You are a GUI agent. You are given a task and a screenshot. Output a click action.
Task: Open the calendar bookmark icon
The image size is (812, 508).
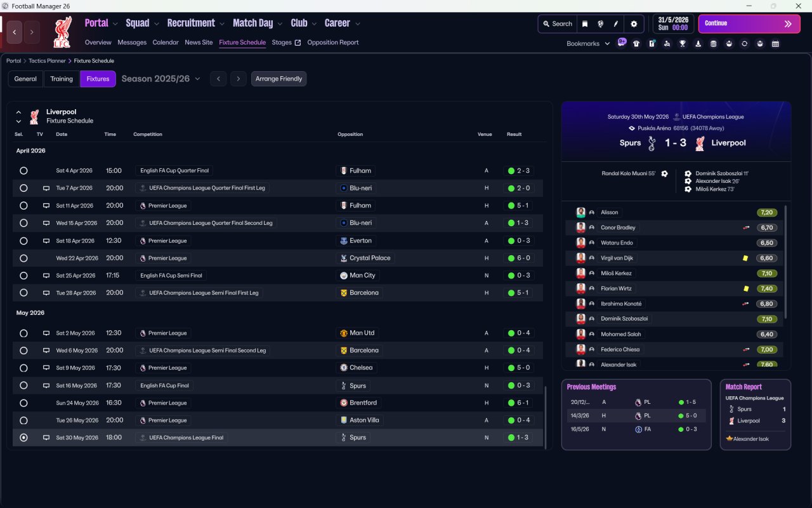tap(775, 44)
